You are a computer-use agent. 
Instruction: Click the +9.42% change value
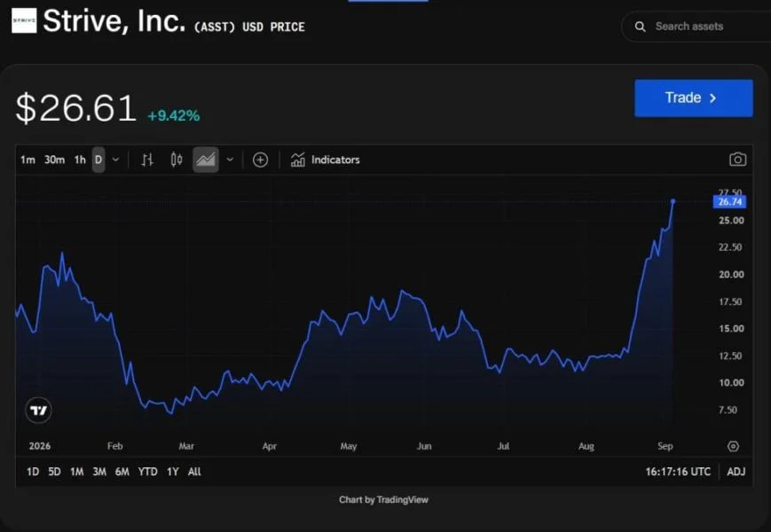point(174,116)
